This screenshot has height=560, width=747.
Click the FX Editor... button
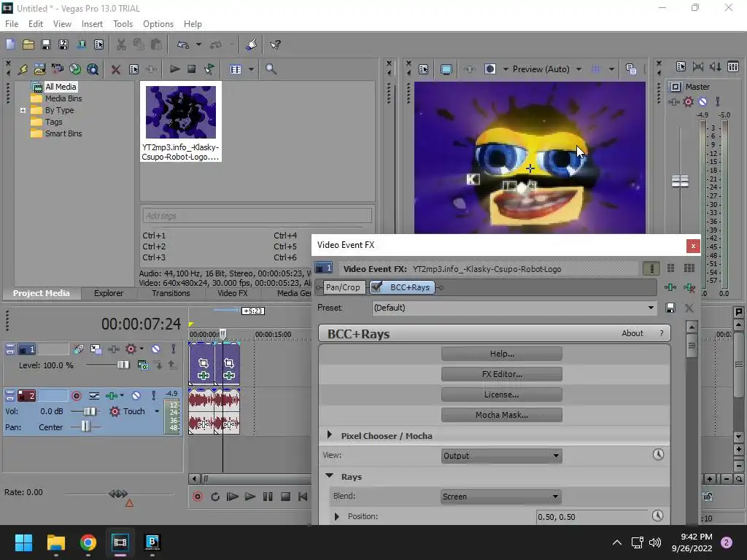502,374
